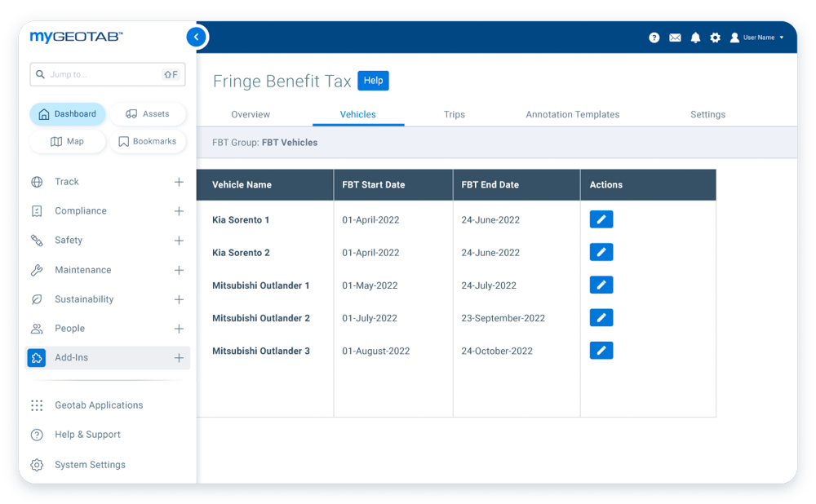The image size is (816, 504).
Task: Click the Sustainability leaf icon
Action: pyautogui.click(x=37, y=299)
